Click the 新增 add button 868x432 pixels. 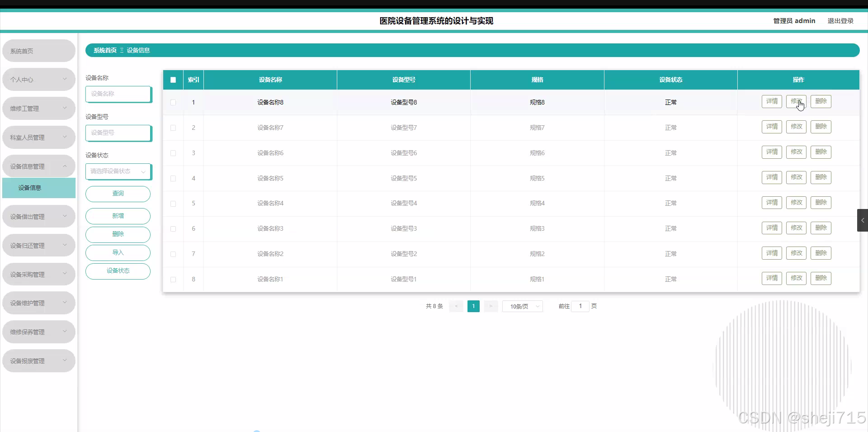pos(118,216)
